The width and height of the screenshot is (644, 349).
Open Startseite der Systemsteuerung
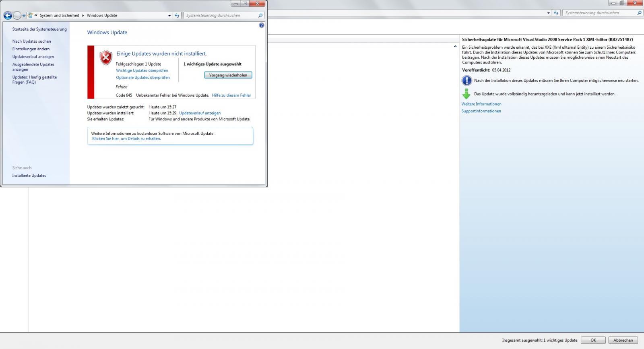[39, 29]
